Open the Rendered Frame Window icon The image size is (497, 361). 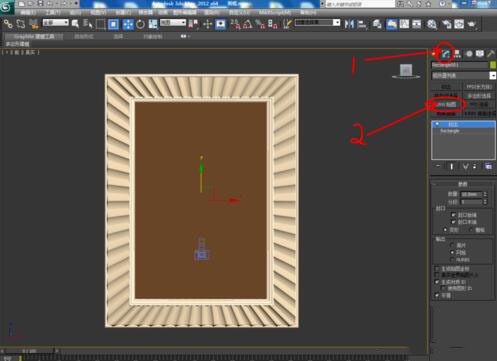(459, 24)
